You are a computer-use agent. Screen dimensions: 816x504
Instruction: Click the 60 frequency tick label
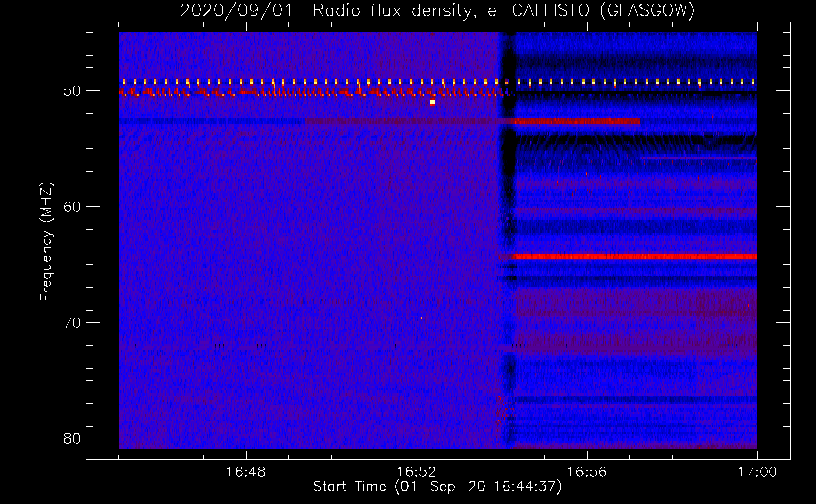click(x=72, y=207)
